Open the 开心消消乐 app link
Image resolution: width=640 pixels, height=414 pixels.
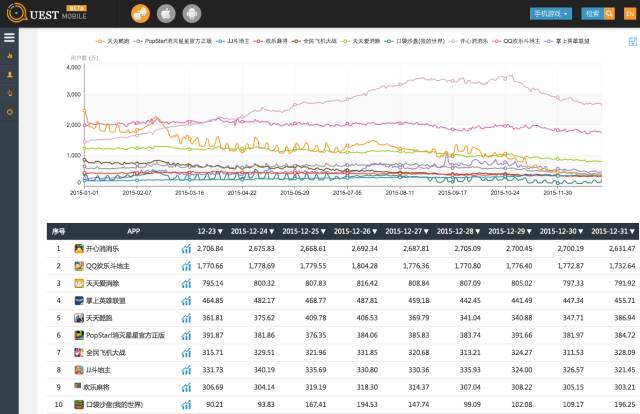coord(102,249)
